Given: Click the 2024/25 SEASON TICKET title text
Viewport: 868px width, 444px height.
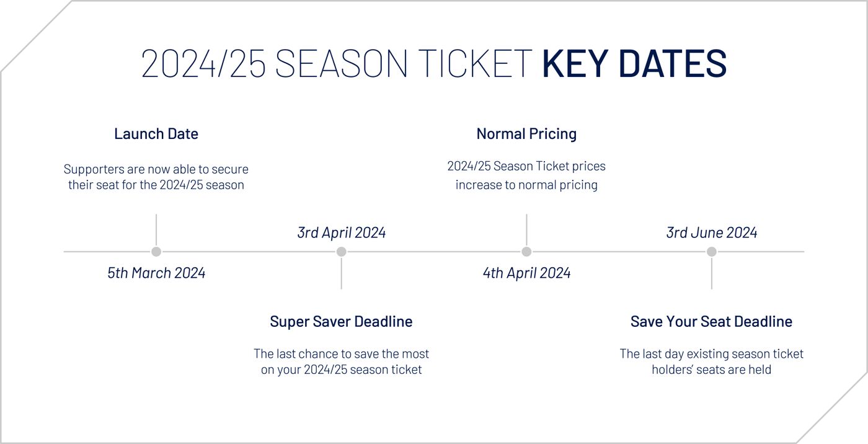Looking at the screenshot, I should pyautogui.click(x=337, y=63).
